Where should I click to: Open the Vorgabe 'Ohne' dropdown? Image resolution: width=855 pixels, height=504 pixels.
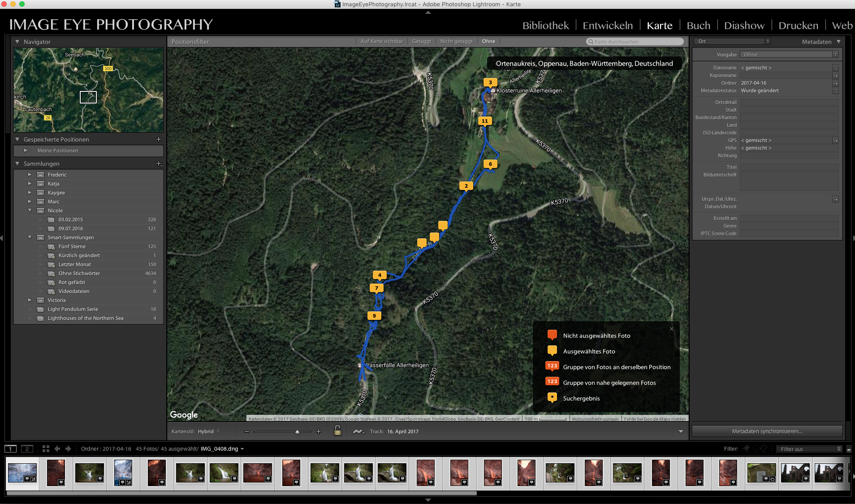789,55
